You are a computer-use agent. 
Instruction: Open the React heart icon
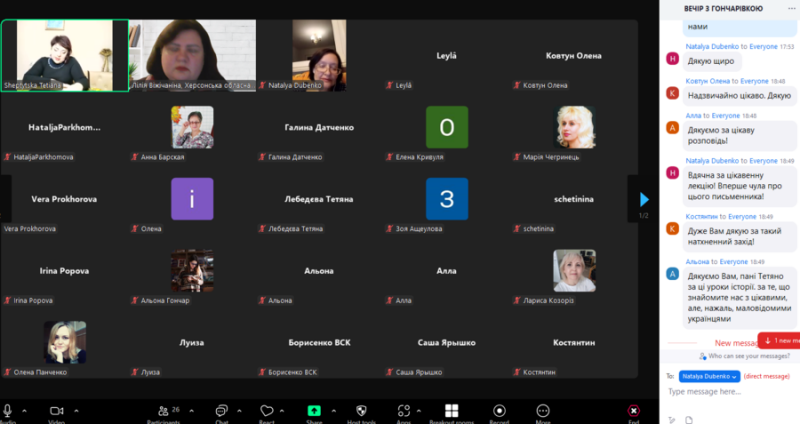coord(266,410)
